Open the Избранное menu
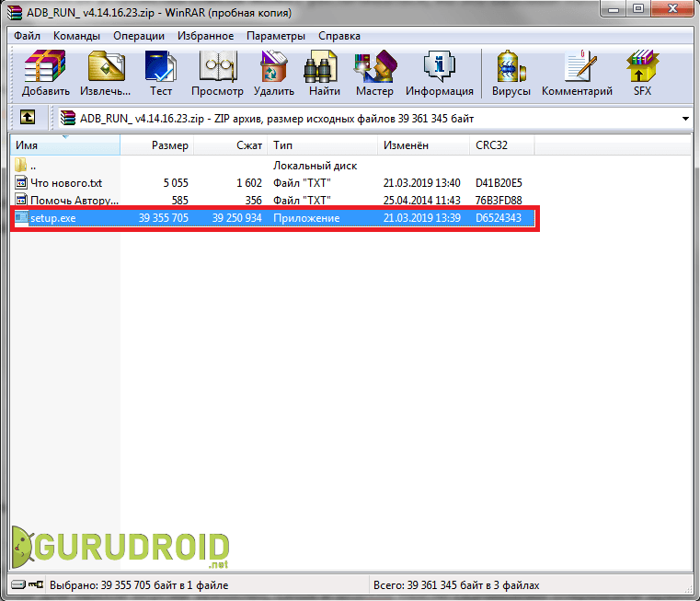This screenshot has width=700, height=601. pyautogui.click(x=205, y=36)
